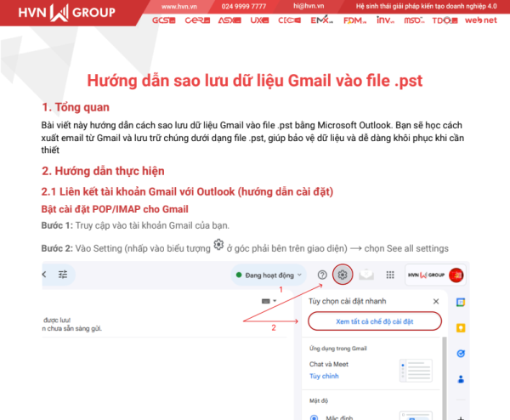The height and width of the screenshot is (420, 510).
Task: Open the Gmail help question-mark icon
Action: click(x=322, y=275)
